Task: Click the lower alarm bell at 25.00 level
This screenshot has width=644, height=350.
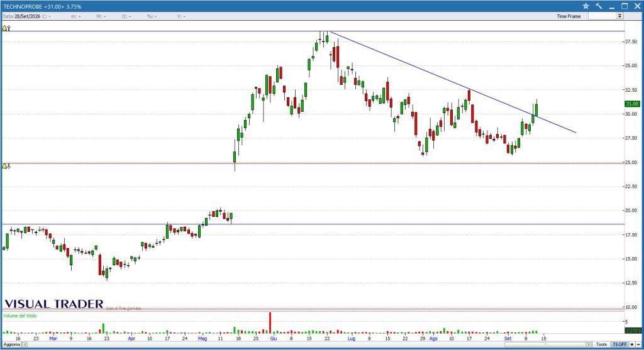Action: (6, 166)
